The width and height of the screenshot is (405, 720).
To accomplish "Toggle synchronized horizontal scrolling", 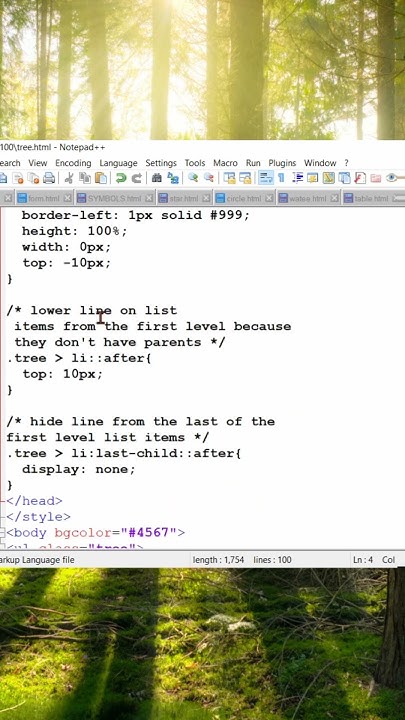I will (245, 178).
